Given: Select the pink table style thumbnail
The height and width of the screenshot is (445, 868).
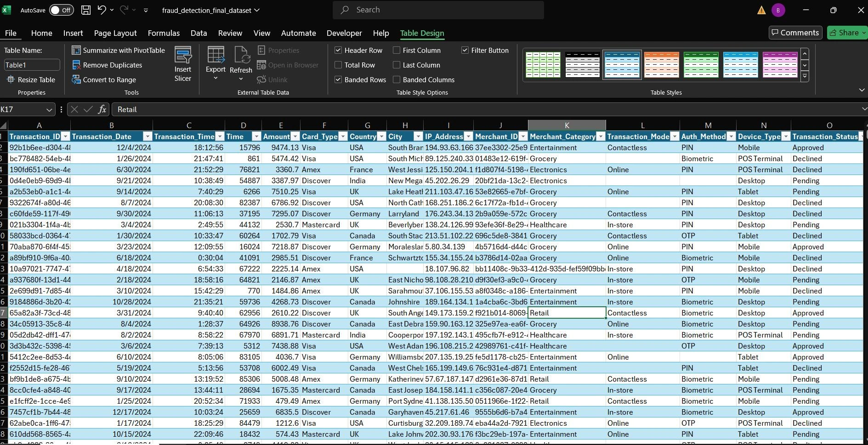Looking at the screenshot, I should [780, 64].
